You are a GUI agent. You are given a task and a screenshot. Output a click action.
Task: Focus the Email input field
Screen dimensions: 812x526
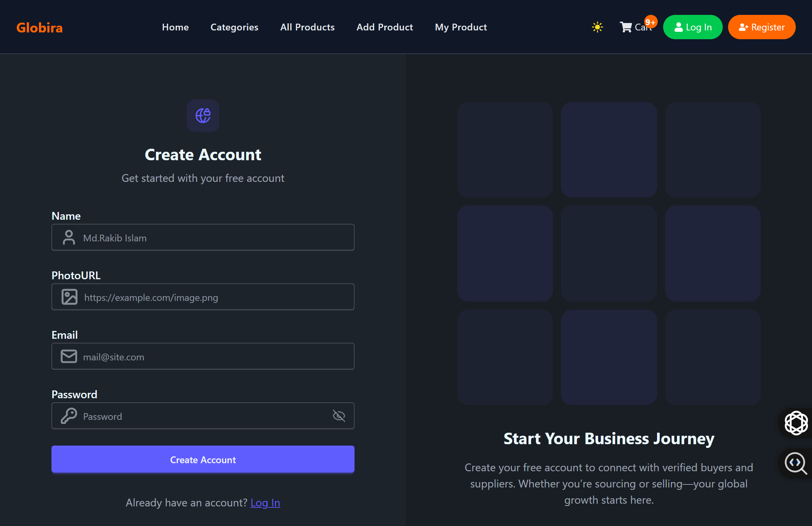pyautogui.click(x=203, y=357)
